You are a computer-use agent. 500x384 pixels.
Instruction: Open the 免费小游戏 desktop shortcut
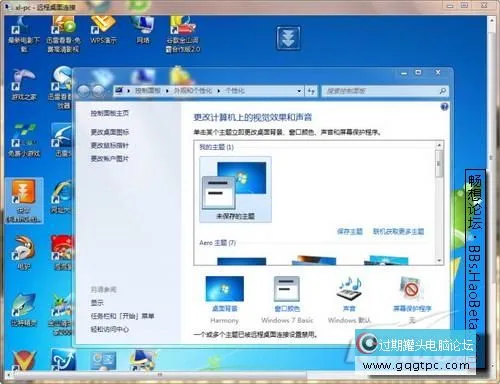click(24, 140)
